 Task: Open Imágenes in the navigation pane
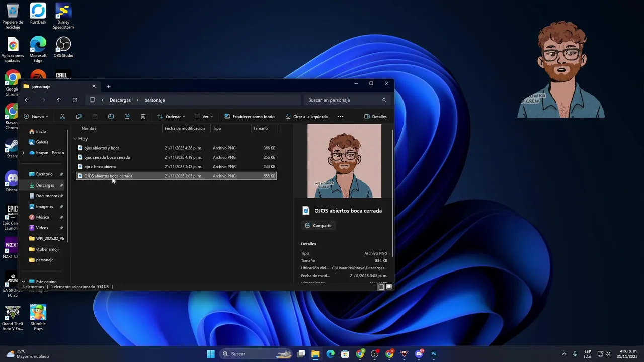44,206
